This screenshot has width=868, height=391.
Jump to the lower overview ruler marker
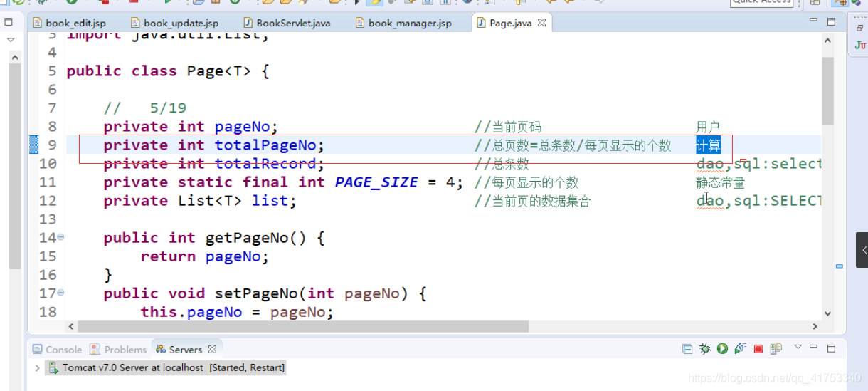tap(840, 266)
